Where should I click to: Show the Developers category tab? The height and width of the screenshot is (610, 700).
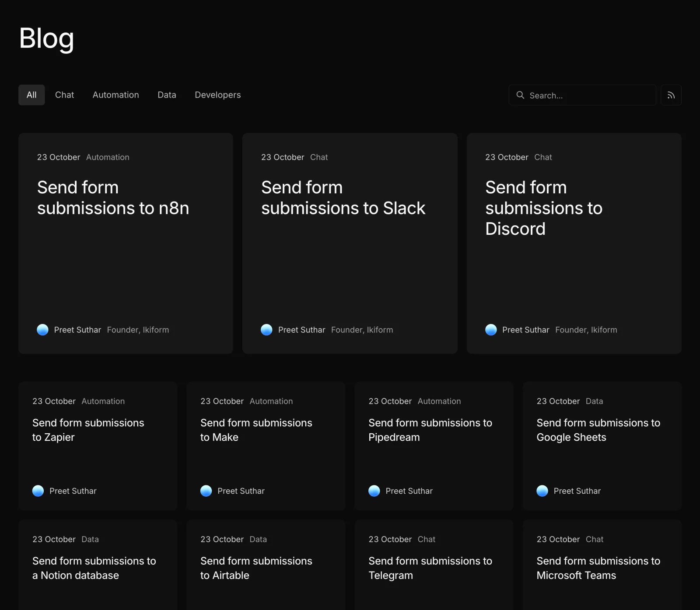tap(217, 95)
